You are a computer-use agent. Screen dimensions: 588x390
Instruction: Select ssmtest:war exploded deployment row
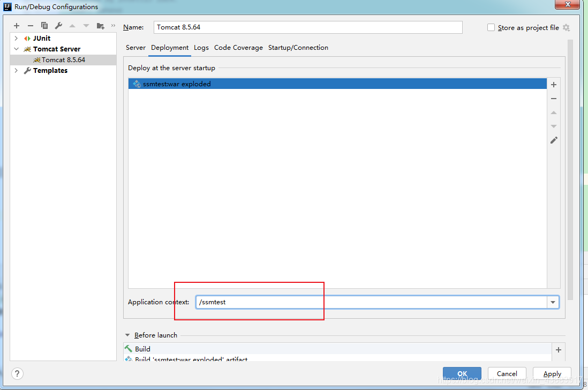pos(337,84)
